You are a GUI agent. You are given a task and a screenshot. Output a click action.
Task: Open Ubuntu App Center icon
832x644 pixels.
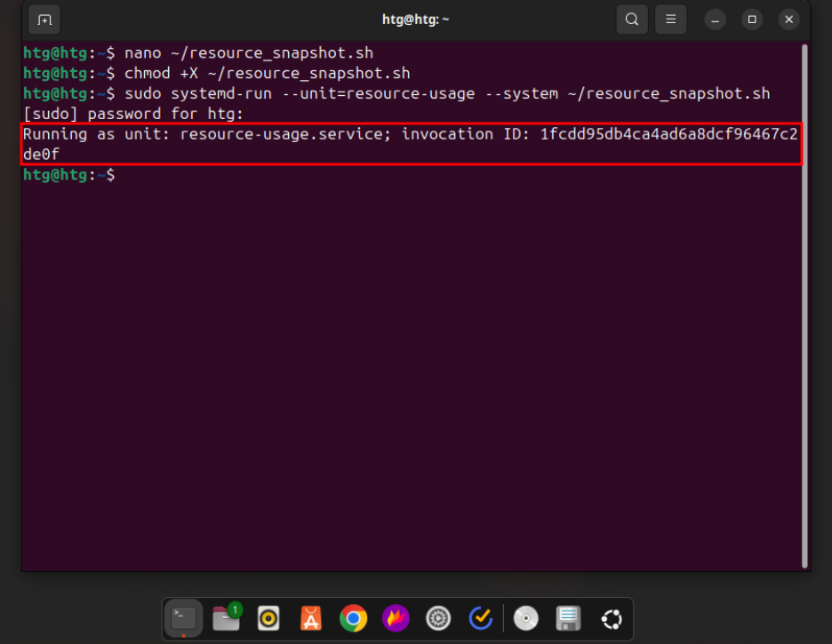(311, 618)
